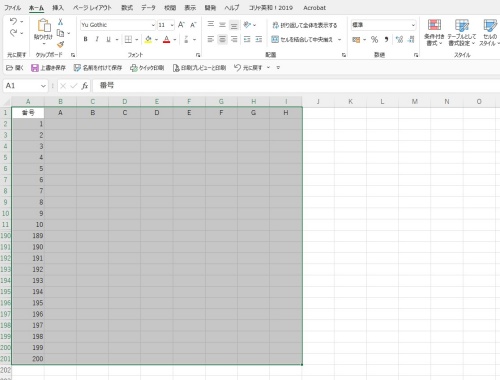
Task: Switch to the ページレイアウト tab
Action: point(92,8)
